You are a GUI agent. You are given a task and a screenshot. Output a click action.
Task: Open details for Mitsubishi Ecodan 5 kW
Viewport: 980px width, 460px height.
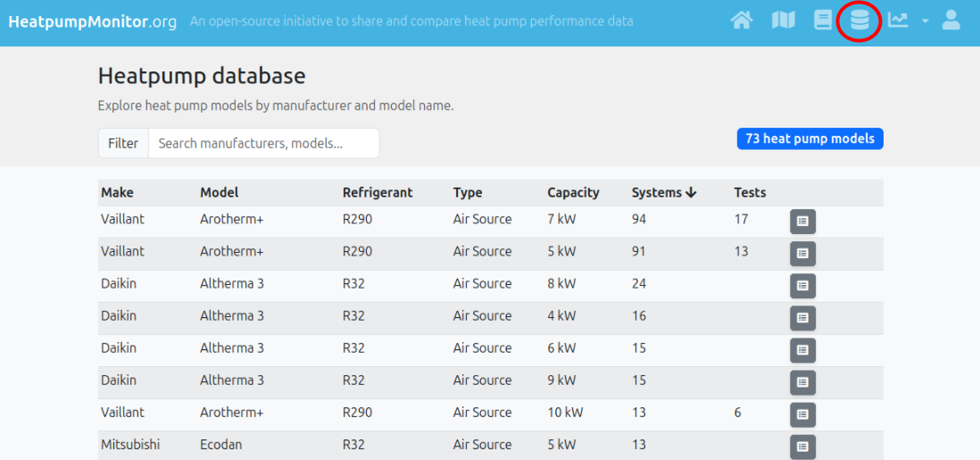[802, 447]
